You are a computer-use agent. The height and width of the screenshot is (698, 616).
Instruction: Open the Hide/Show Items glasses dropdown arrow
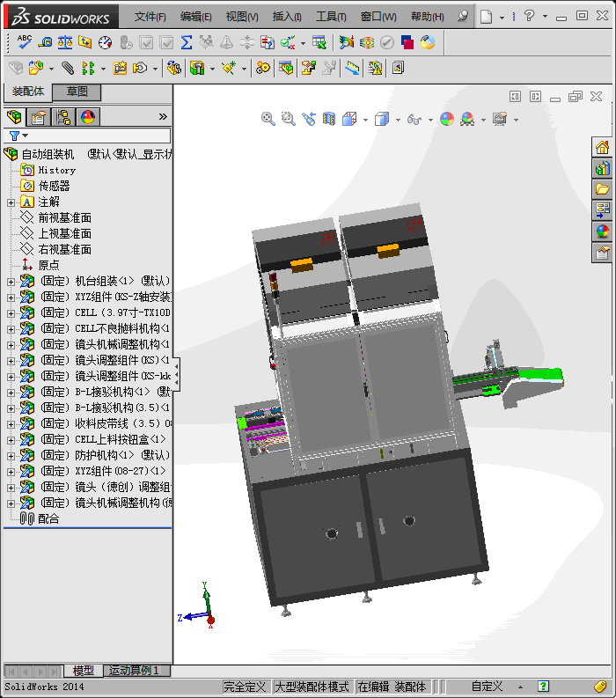(x=430, y=120)
